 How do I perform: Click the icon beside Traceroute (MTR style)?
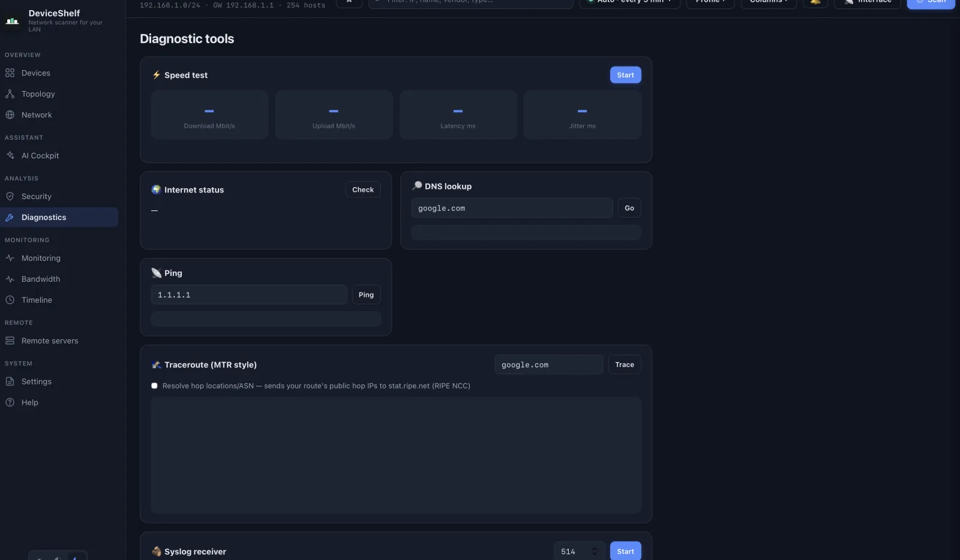click(x=157, y=365)
